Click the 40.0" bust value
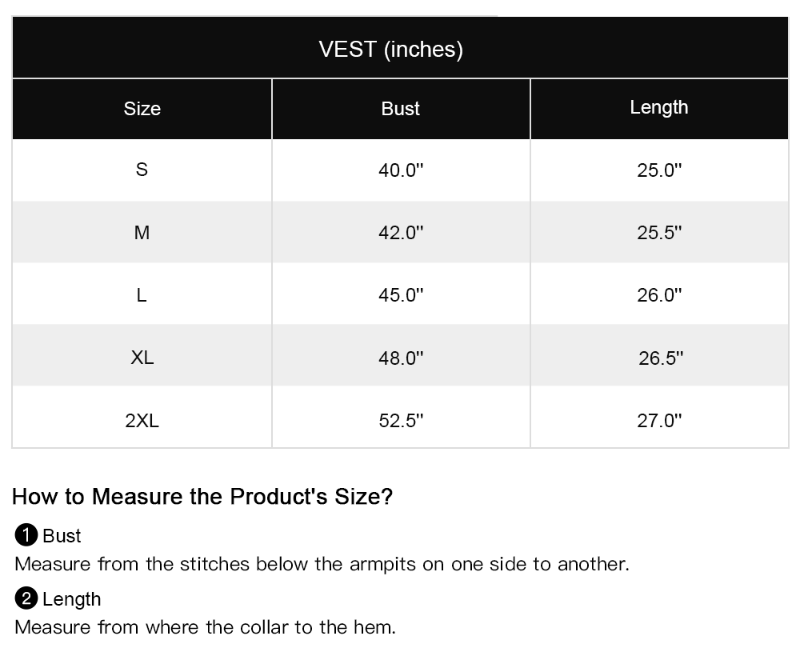 401,170
